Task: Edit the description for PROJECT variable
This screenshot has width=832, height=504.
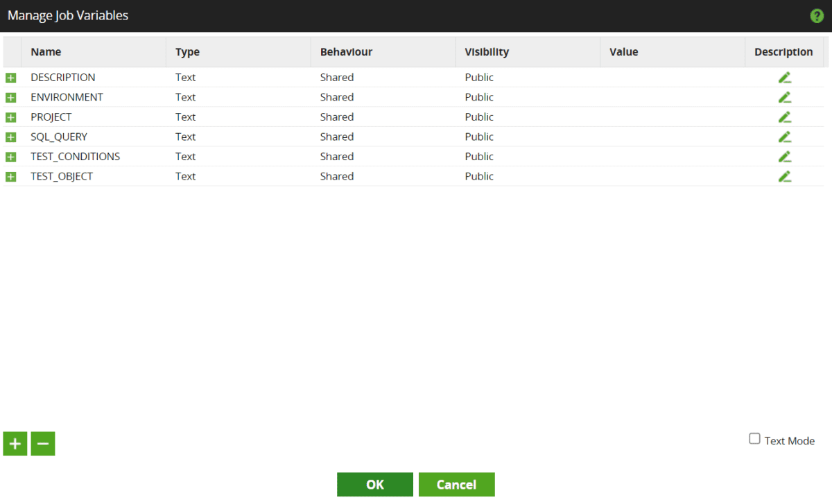Action: click(784, 117)
